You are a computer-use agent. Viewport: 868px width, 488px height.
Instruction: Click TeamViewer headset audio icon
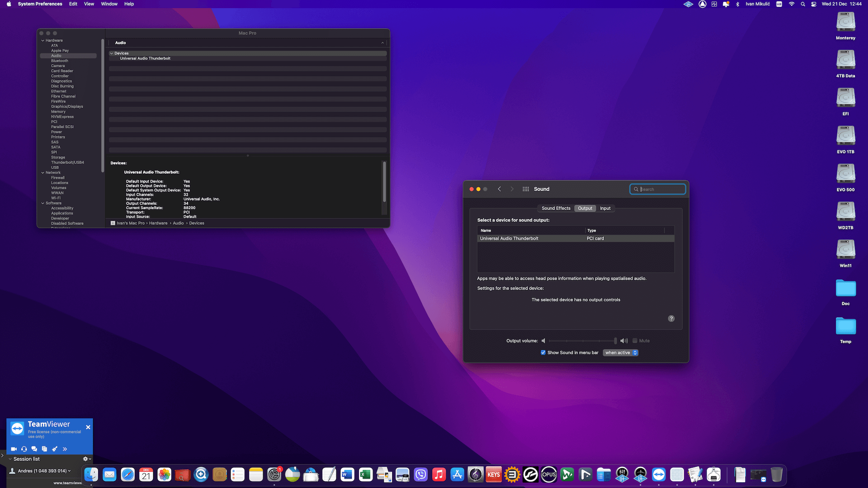(24, 449)
